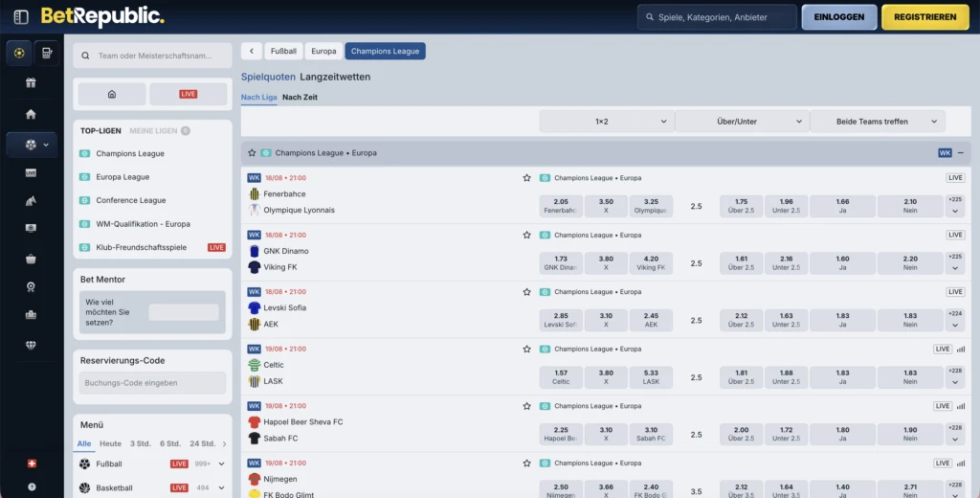Image resolution: width=980 pixels, height=498 pixels.
Task: Select the Heute time filter
Action: click(x=111, y=443)
